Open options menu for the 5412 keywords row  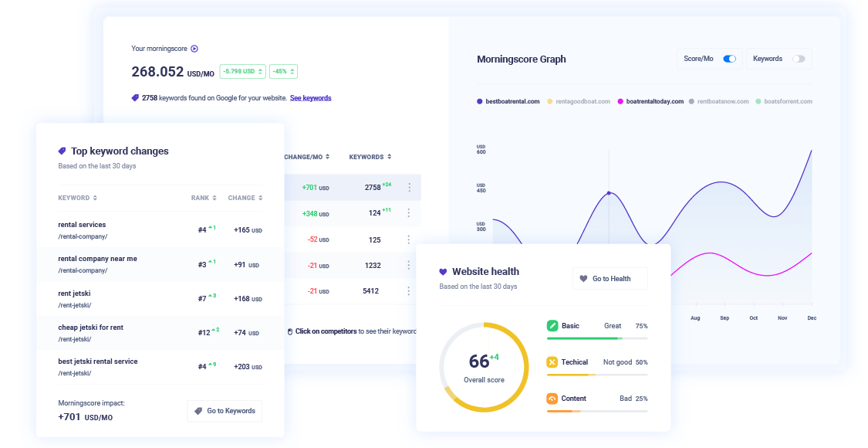pyautogui.click(x=408, y=290)
